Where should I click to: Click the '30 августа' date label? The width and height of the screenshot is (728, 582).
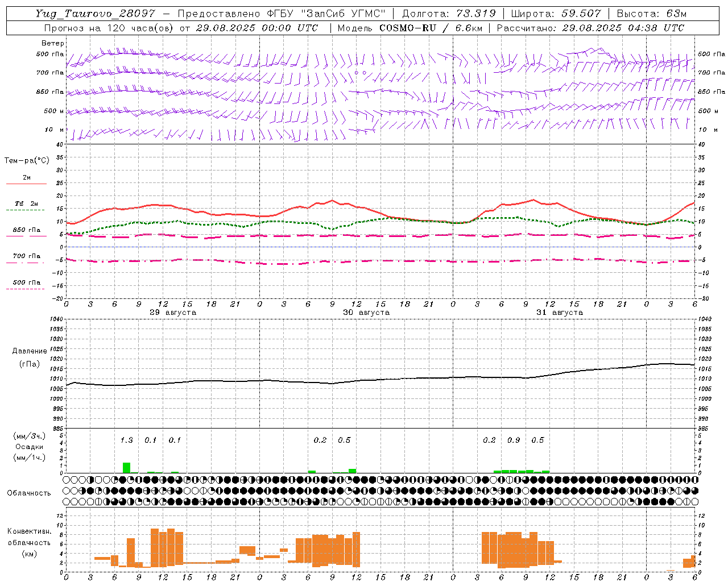tap(366, 313)
